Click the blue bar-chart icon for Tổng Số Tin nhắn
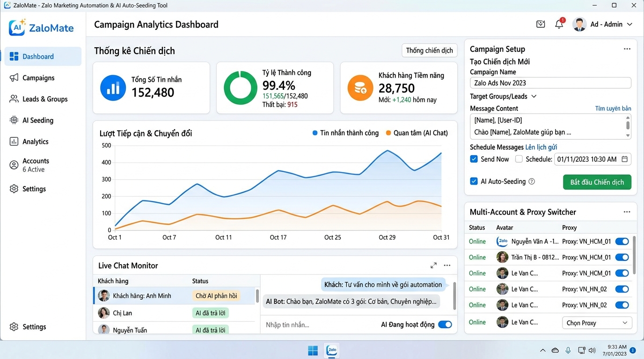644x359 pixels. [x=113, y=88]
